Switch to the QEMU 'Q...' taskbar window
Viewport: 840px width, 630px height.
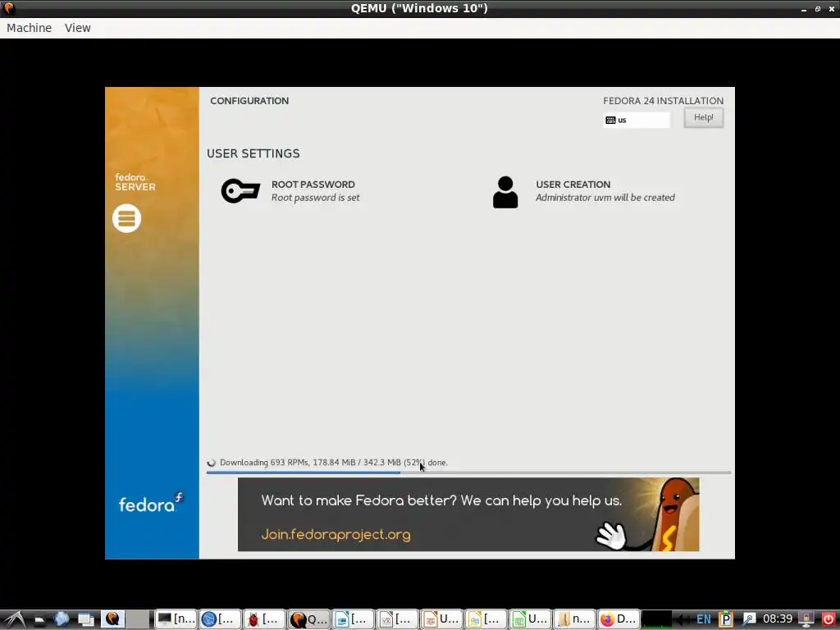point(309,619)
